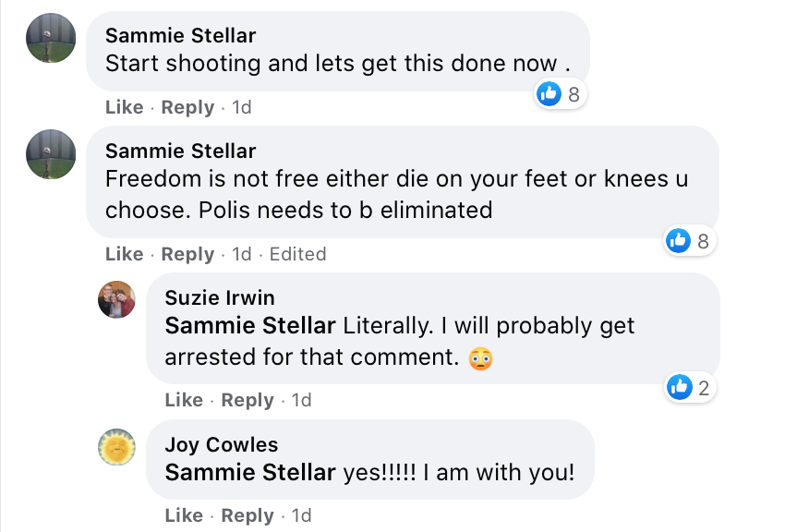
Task: Reply to the 'Start shooting' comment
Action: [x=187, y=107]
